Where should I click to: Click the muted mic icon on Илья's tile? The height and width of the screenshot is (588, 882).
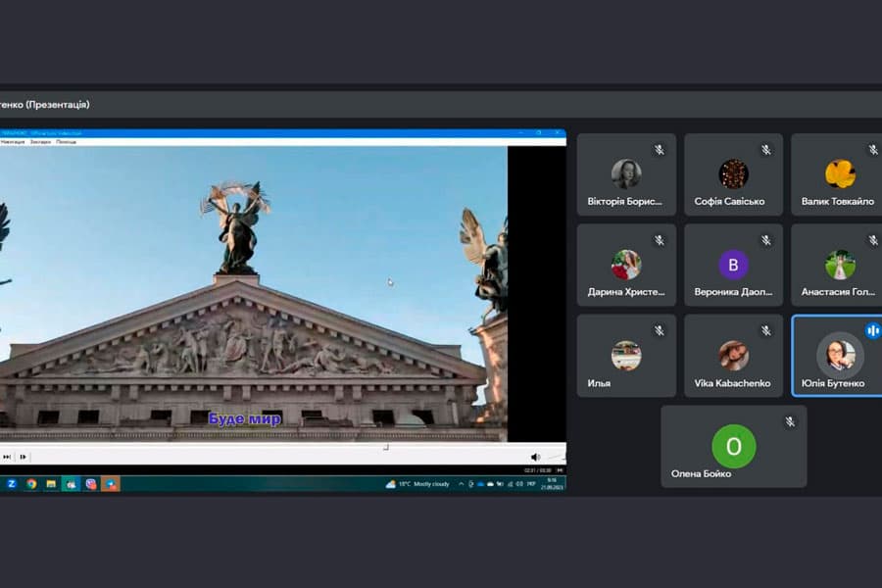[x=660, y=331]
